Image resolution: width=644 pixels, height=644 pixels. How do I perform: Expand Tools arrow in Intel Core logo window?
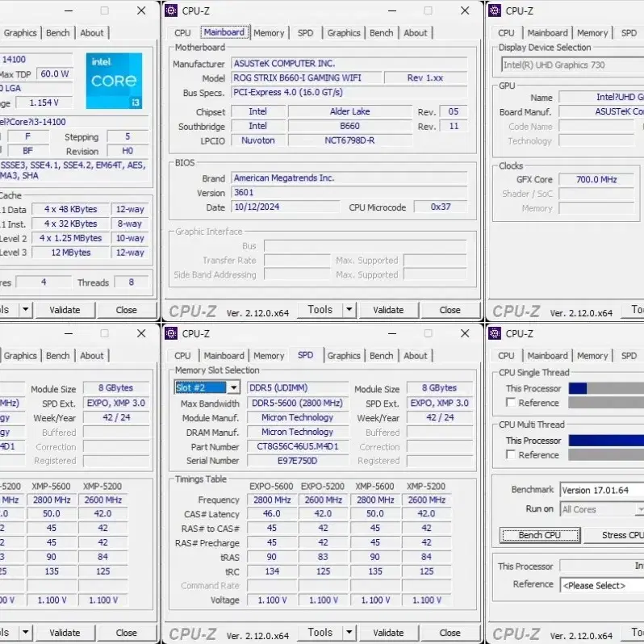tap(26, 310)
